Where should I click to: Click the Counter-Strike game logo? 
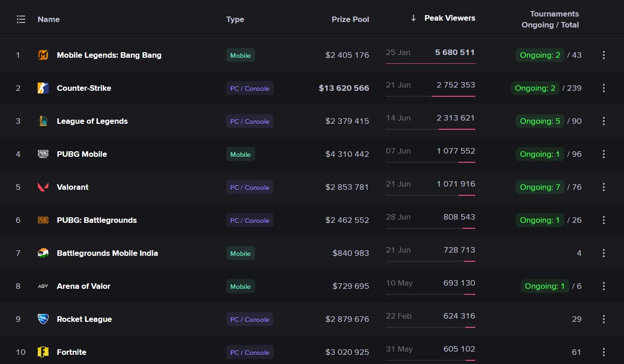coord(43,88)
